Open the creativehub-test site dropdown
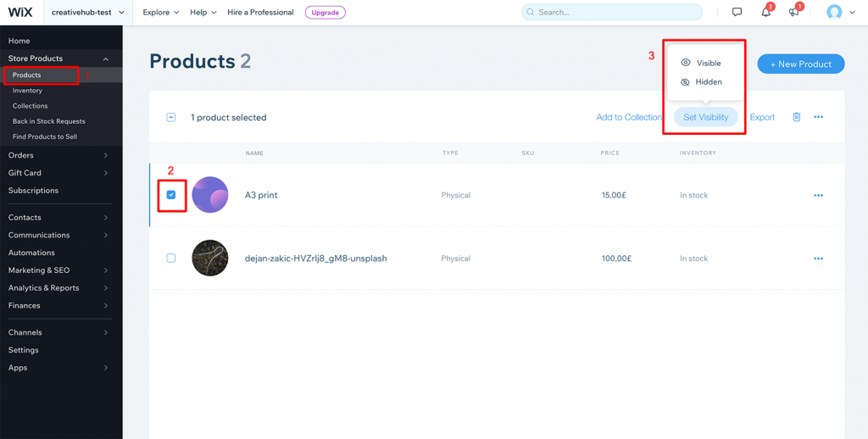The image size is (868, 439). point(87,12)
